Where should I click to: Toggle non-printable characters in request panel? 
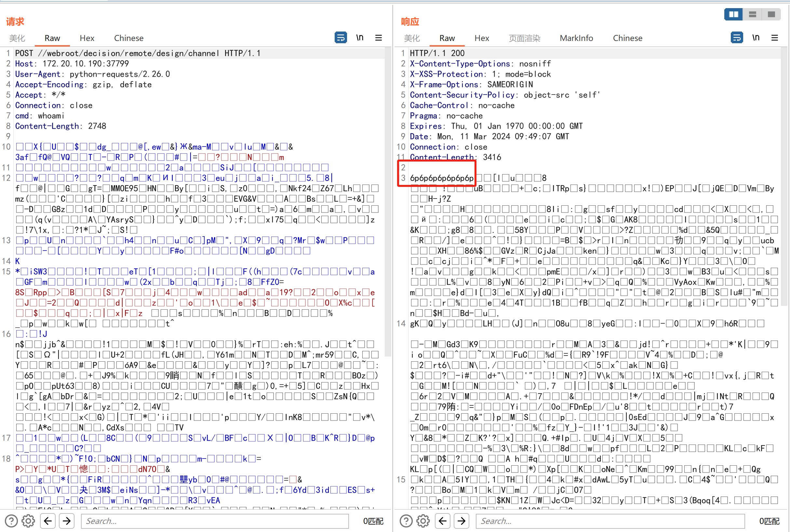pyautogui.click(x=360, y=37)
